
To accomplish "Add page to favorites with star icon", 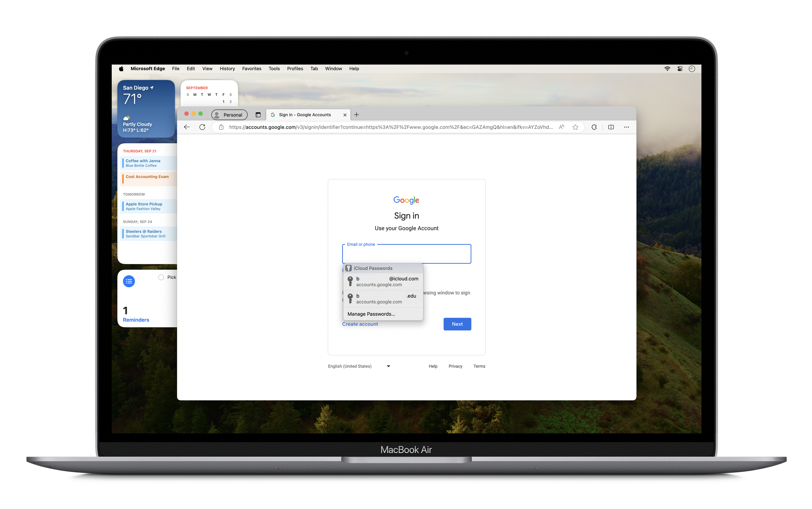I will click(575, 127).
